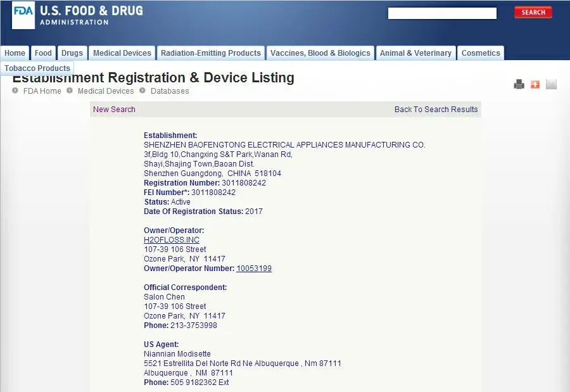Open the Food tab
This screenshot has width=570, height=392.
(43, 53)
